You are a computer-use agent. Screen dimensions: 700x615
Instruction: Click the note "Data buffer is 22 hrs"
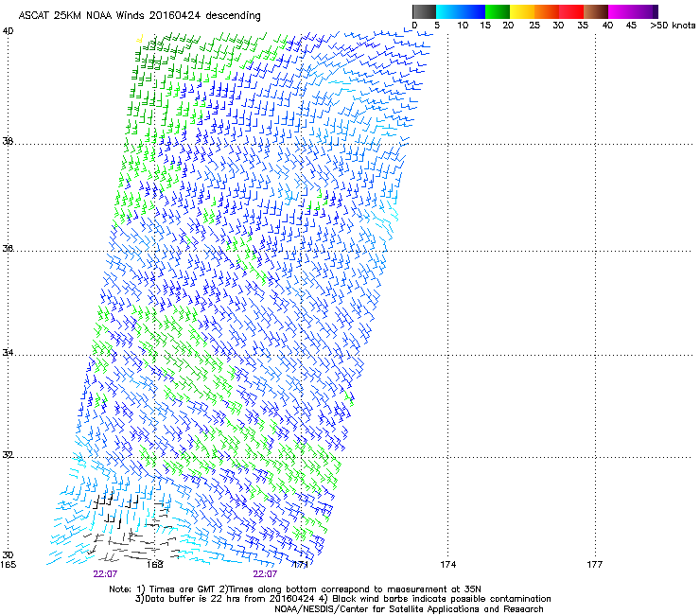tap(191, 599)
